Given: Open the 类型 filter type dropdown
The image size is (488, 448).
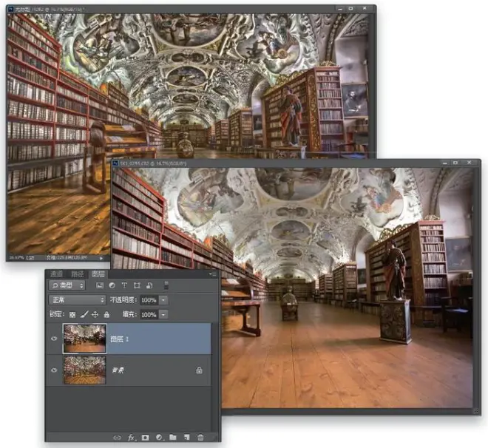Looking at the screenshot, I should pos(67,285).
